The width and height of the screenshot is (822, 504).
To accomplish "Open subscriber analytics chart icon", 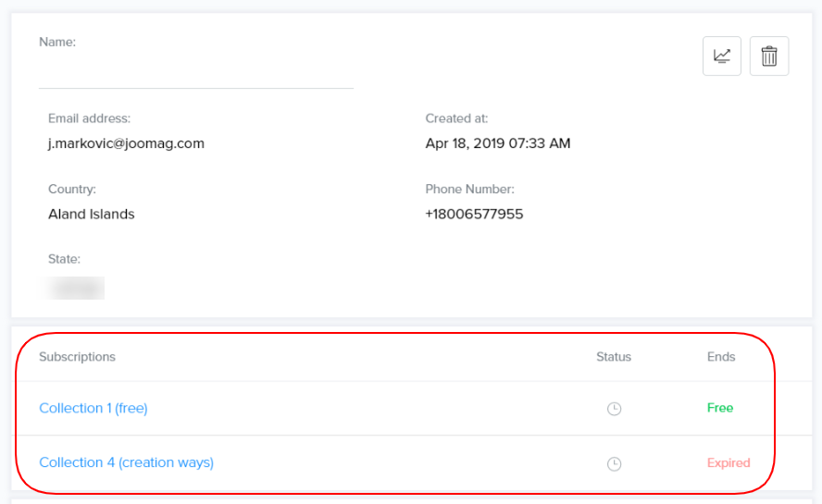I will [x=722, y=56].
